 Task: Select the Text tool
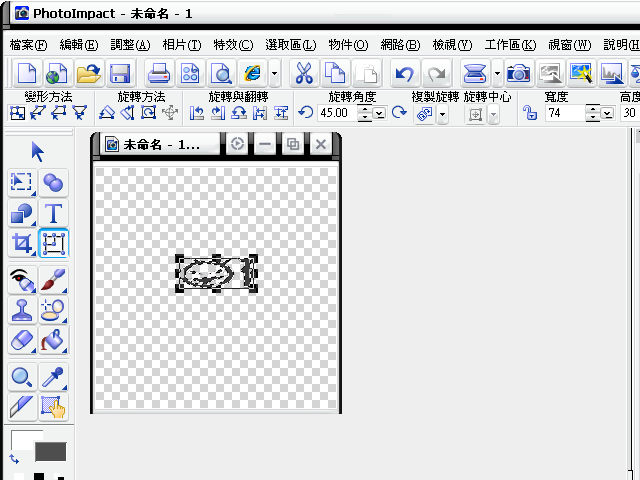(x=53, y=213)
